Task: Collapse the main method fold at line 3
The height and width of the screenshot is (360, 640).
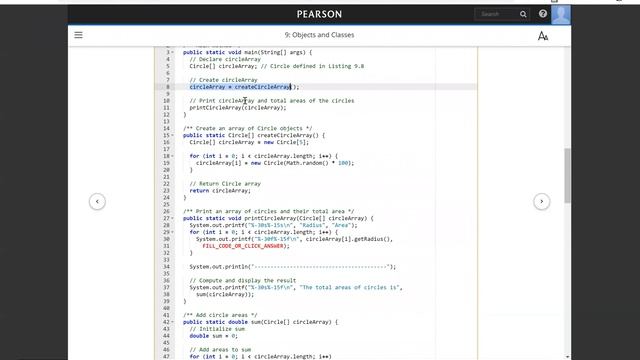Action: tap(172, 52)
